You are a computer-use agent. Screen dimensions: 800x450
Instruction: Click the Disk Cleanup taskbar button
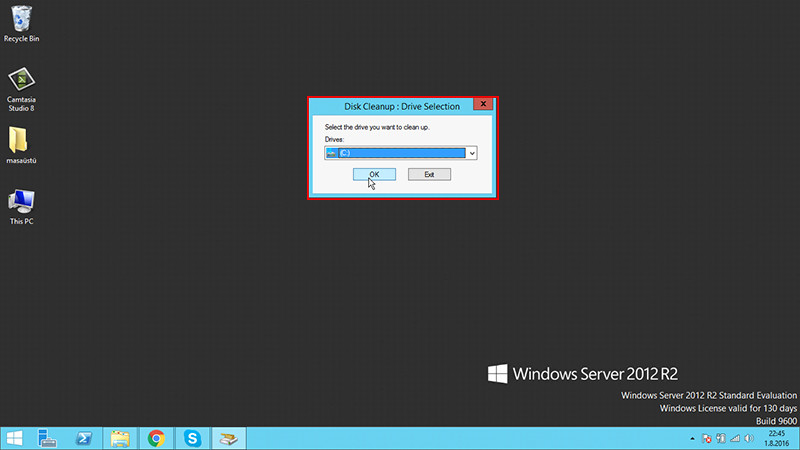tap(229, 438)
